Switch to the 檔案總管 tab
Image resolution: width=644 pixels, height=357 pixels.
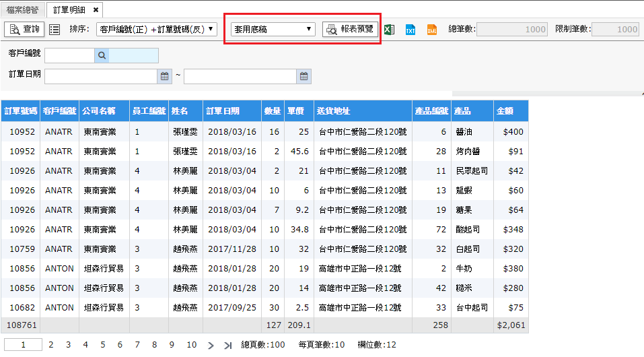(23, 9)
